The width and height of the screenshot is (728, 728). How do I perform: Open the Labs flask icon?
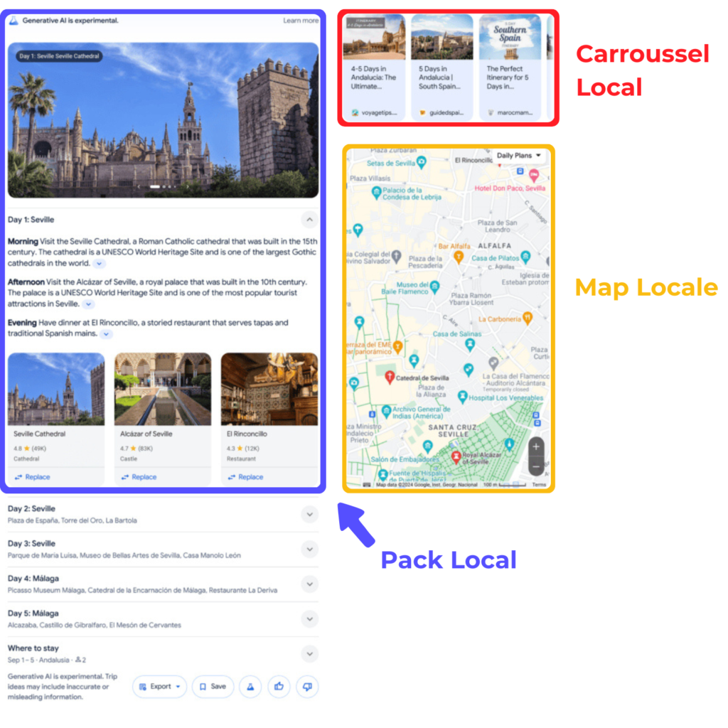(250, 686)
